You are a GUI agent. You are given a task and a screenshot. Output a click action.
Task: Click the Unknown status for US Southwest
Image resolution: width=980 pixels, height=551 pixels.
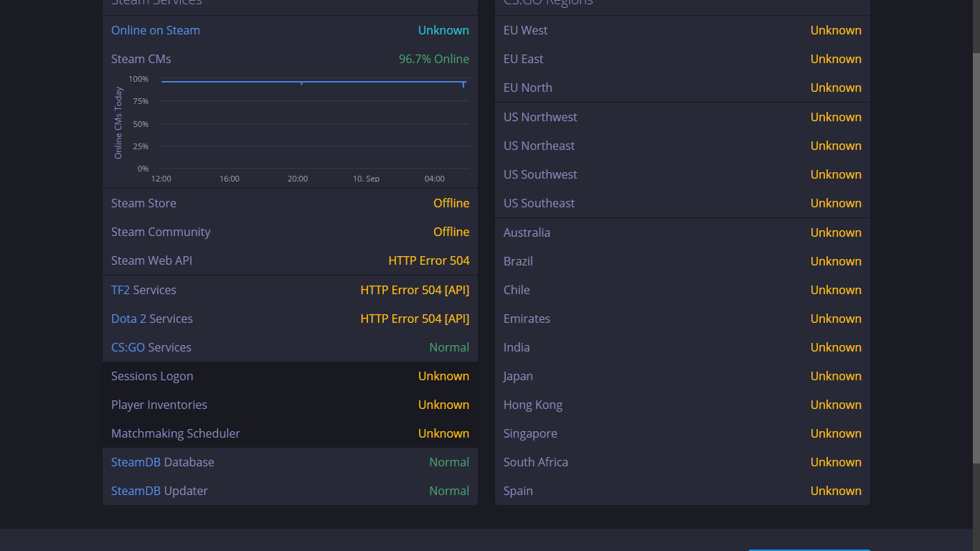pos(836,174)
